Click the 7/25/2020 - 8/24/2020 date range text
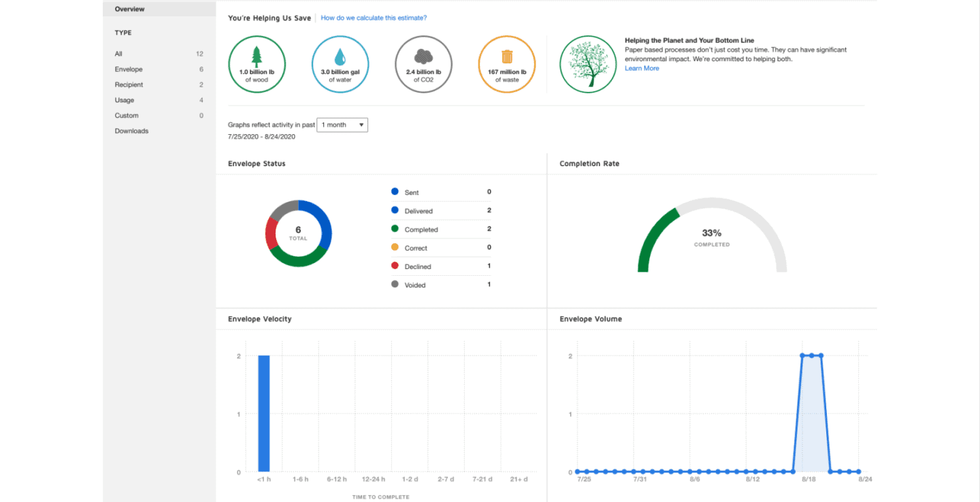The image size is (980, 502). [261, 137]
